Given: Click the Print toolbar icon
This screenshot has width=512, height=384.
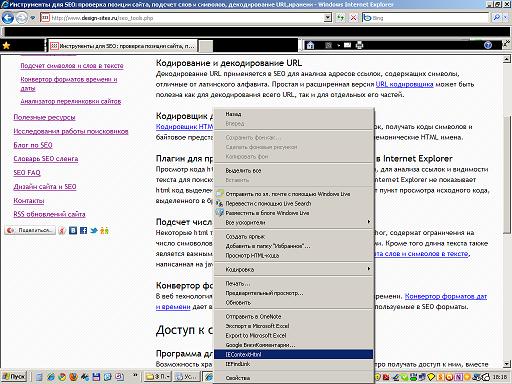Looking at the screenshot, I should [x=359, y=45].
